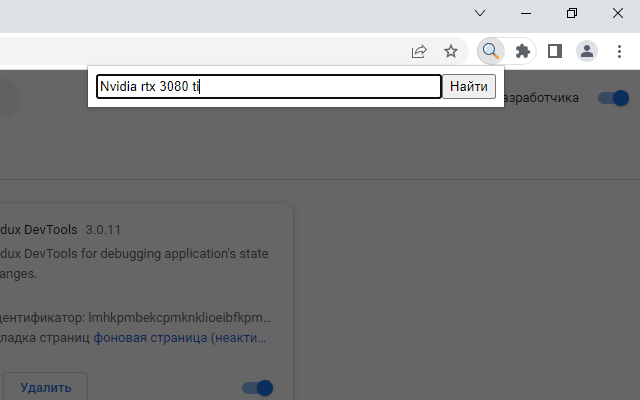Bookmark this page with the star

pyautogui.click(x=451, y=51)
